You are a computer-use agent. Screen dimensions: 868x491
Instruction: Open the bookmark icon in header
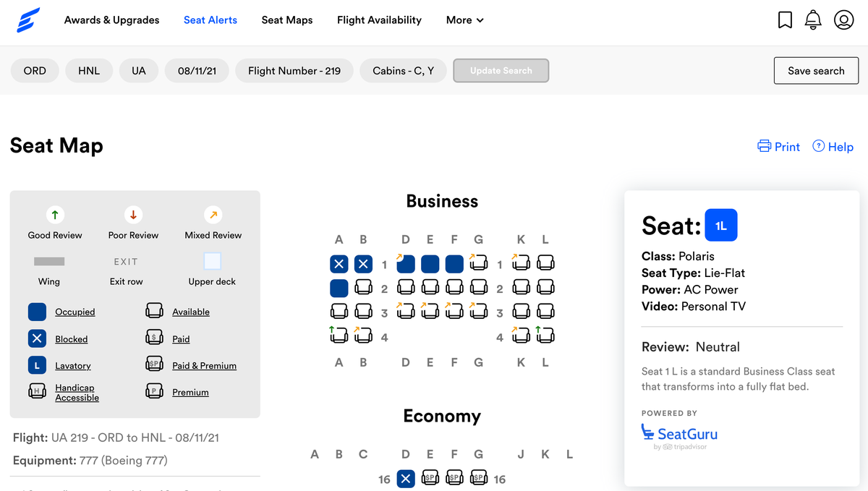(x=785, y=20)
